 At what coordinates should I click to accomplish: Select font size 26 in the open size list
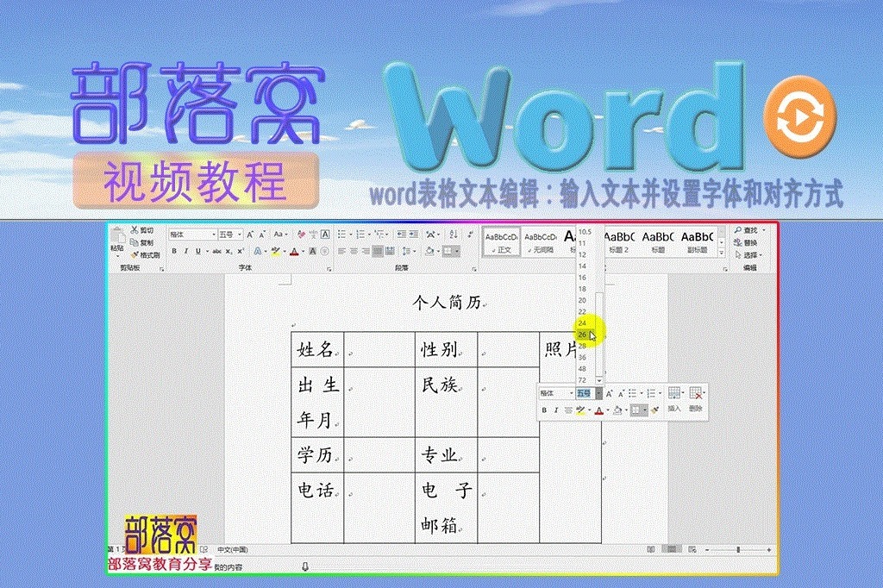coord(581,334)
